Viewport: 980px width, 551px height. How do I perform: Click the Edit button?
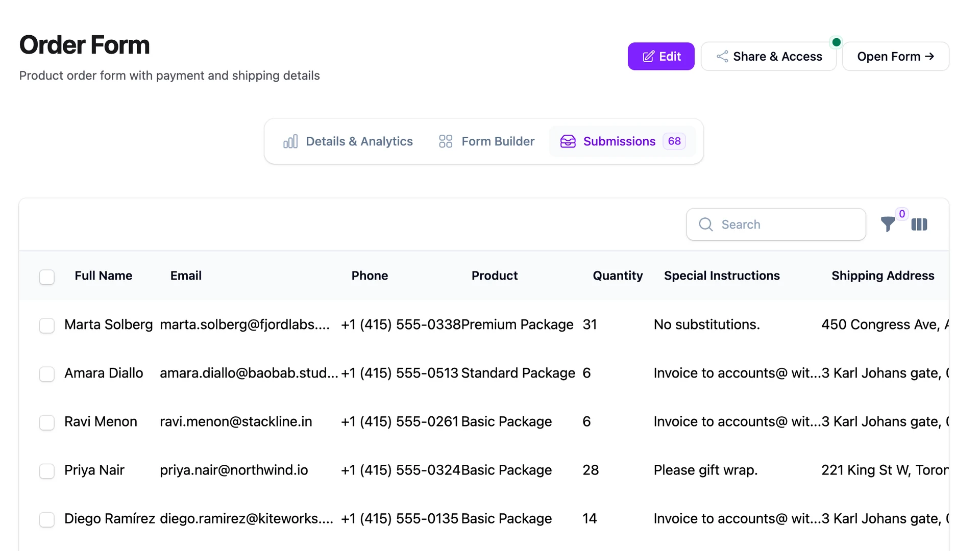pos(661,56)
